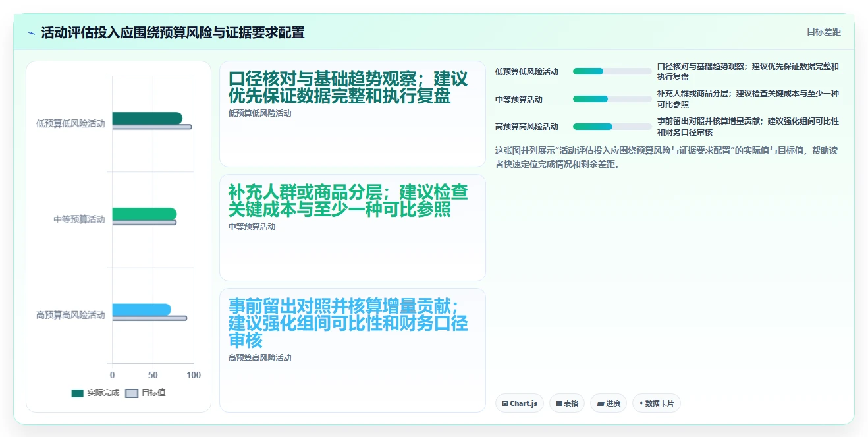The height and width of the screenshot is (437, 868).
Task: Click the 数据卡片 chip sparkle icon
Action: click(x=641, y=403)
